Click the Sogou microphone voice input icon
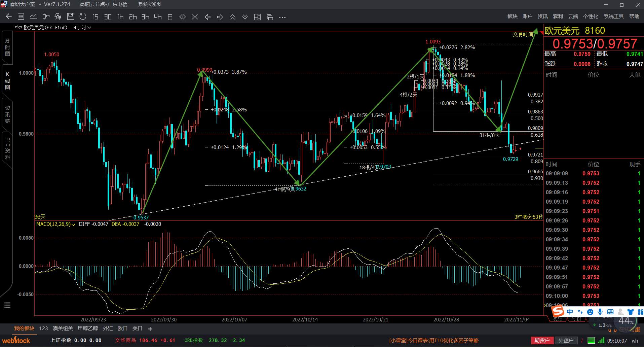 click(x=600, y=312)
